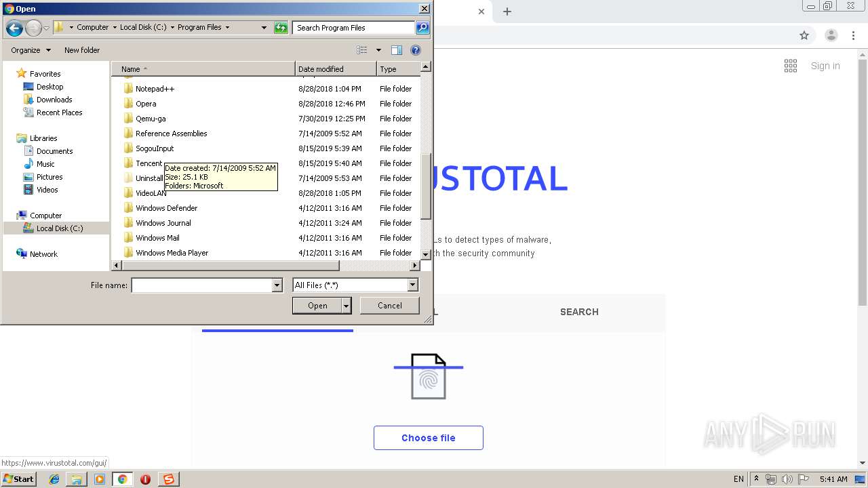Image resolution: width=868 pixels, height=488 pixels.
Task: Open the Videos library
Action: (47, 190)
